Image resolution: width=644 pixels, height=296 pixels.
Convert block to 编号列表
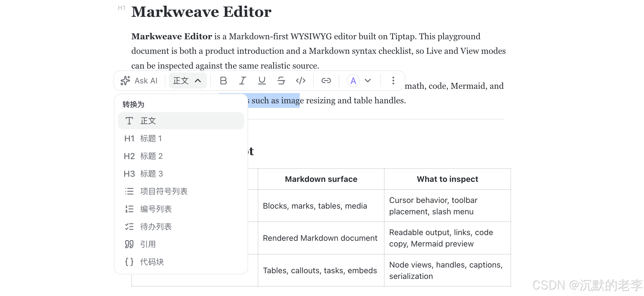181,209
